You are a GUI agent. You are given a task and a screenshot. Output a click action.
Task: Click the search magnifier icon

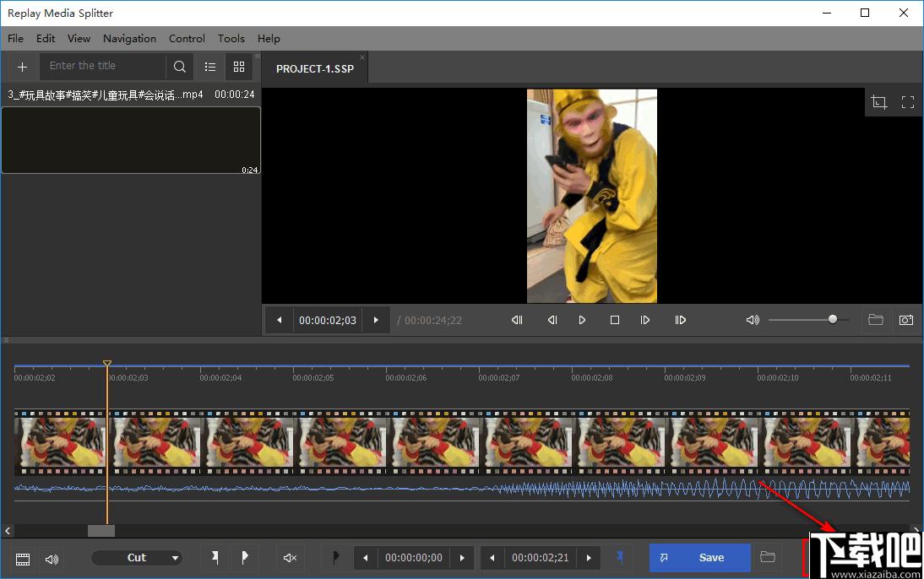coord(180,67)
